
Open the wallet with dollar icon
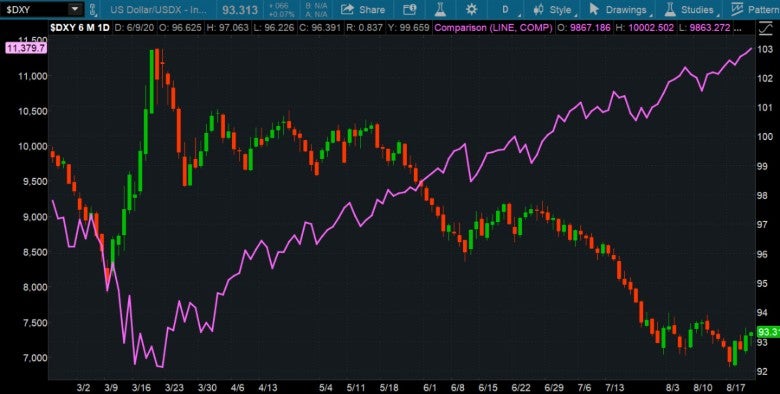pyautogui.click(x=409, y=9)
